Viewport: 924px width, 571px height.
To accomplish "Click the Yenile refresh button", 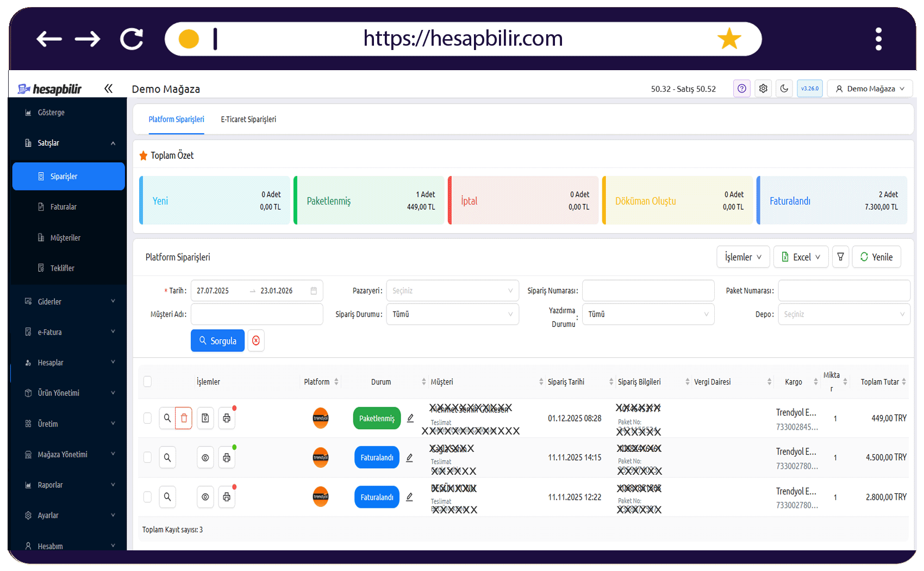I will coord(876,257).
